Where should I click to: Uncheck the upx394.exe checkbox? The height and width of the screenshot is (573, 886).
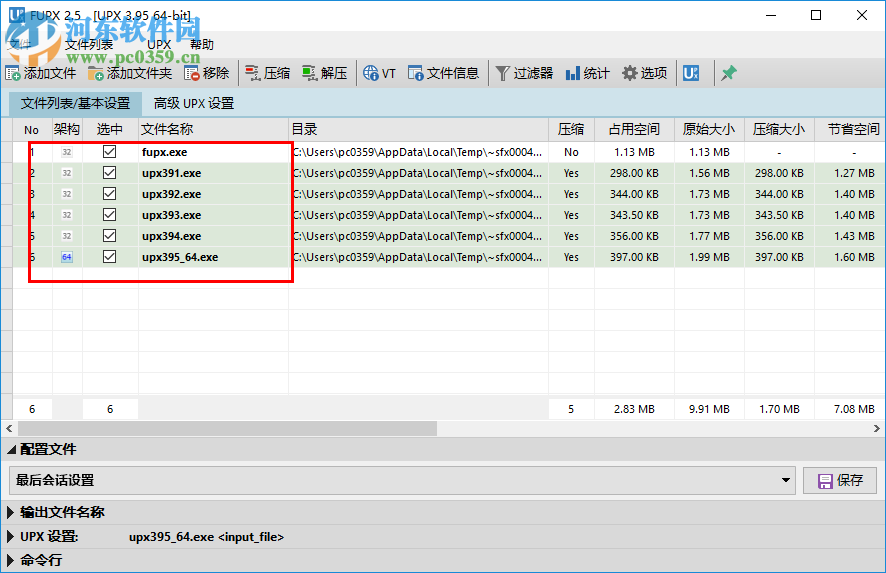110,235
